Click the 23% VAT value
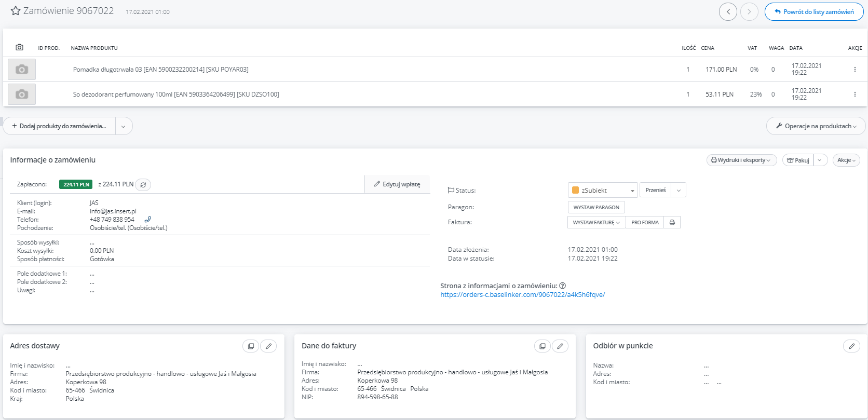 (756, 94)
